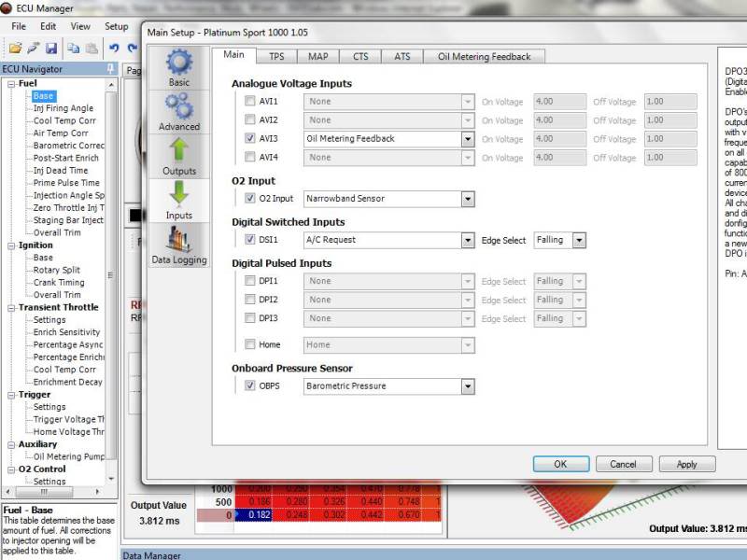This screenshot has height=560, width=747.
Task: Select Crank Timing in navigator
Action: (59, 282)
